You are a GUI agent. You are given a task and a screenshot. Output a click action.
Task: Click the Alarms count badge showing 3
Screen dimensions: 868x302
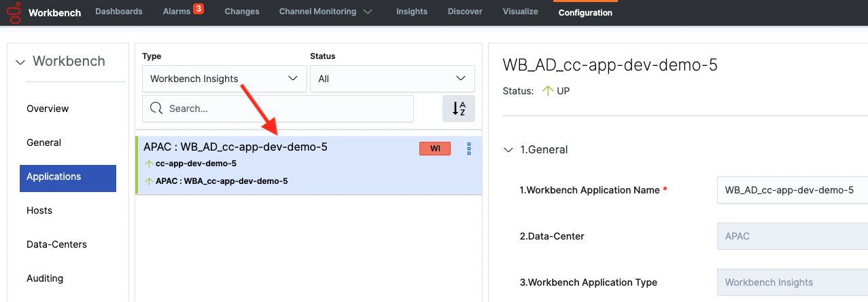(198, 9)
